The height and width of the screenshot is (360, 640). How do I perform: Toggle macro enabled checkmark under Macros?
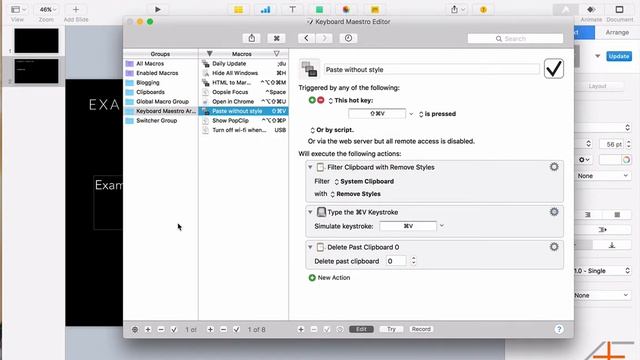coord(236,329)
